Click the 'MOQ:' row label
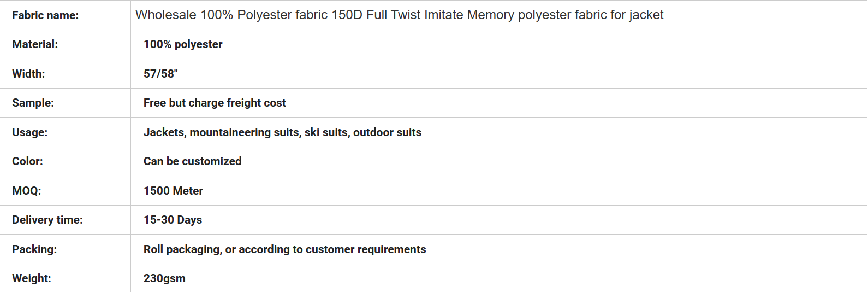This screenshot has width=868, height=292. [26, 191]
